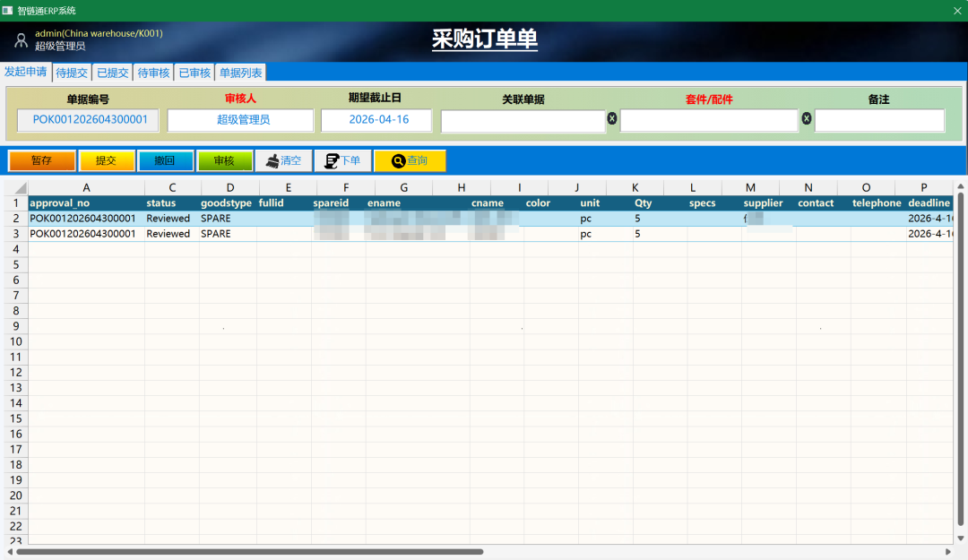
Task: Click the 备注 input field
Action: (879, 120)
